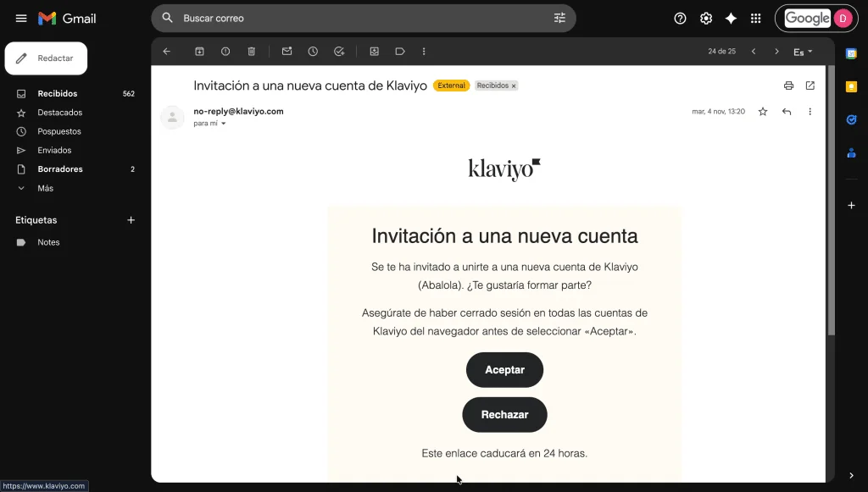868x492 pixels.
Task: Reply with the arrow icon
Action: [787, 112]
